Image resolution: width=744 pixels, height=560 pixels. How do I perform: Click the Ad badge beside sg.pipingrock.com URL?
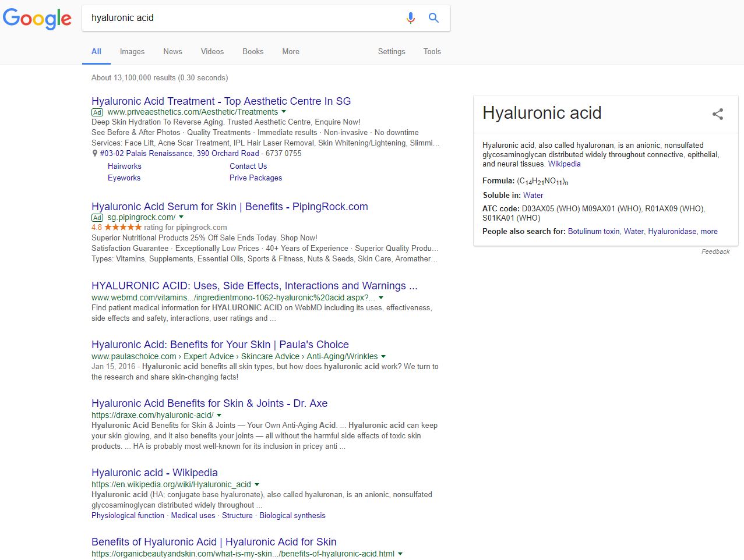coord(97,218)
